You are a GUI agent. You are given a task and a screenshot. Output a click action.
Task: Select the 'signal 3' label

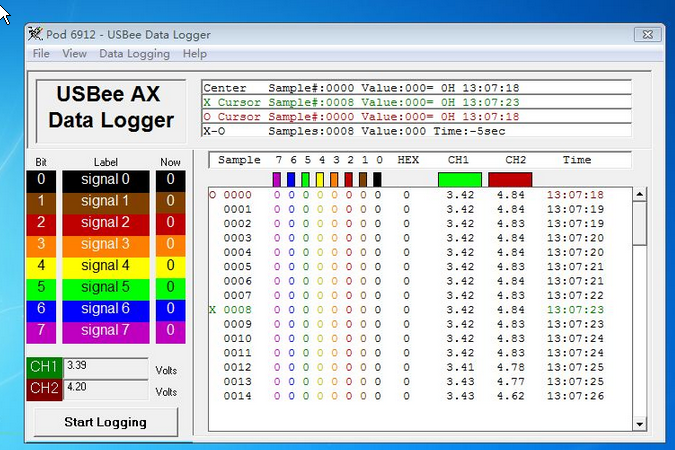click(105, 246)
